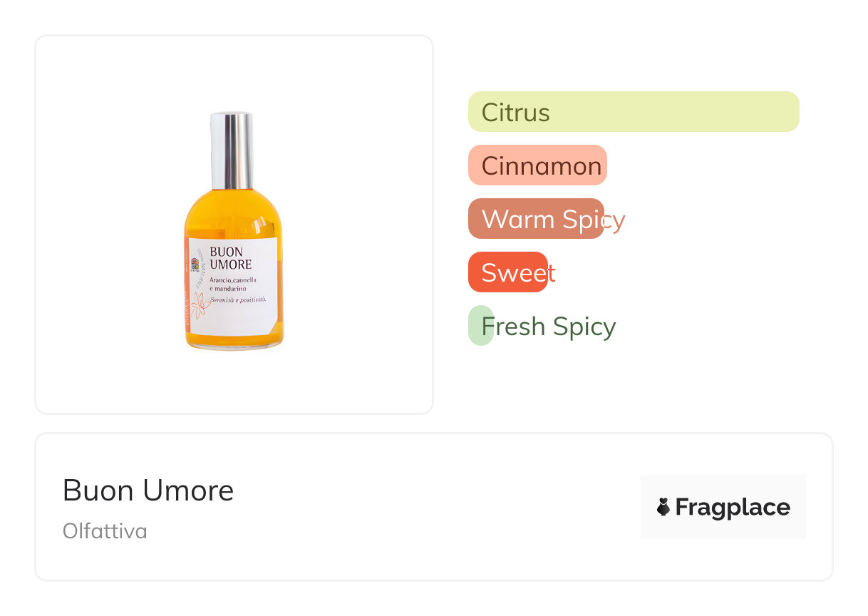Click the Fragplace wordmark text
Viewport: 868px width, 616px height.
tap(733, 507)
